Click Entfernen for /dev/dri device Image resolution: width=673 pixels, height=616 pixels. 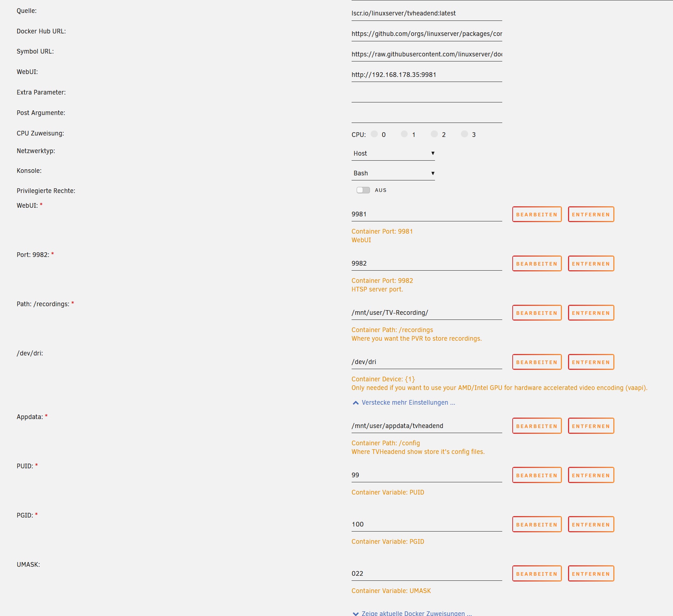coord(591,362)
